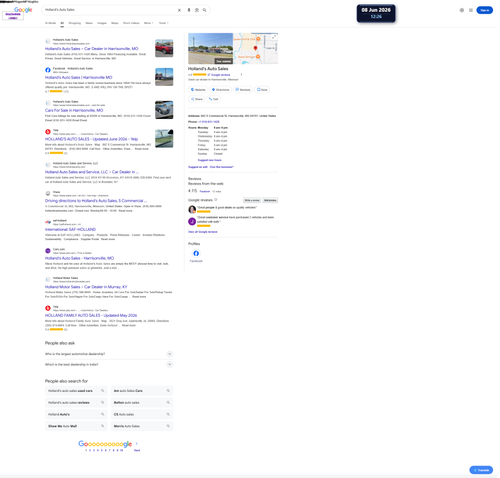This screenshot has width=500, height=478.
Task: Click the Cars.com favicon on its result
Action: point(48,251)
